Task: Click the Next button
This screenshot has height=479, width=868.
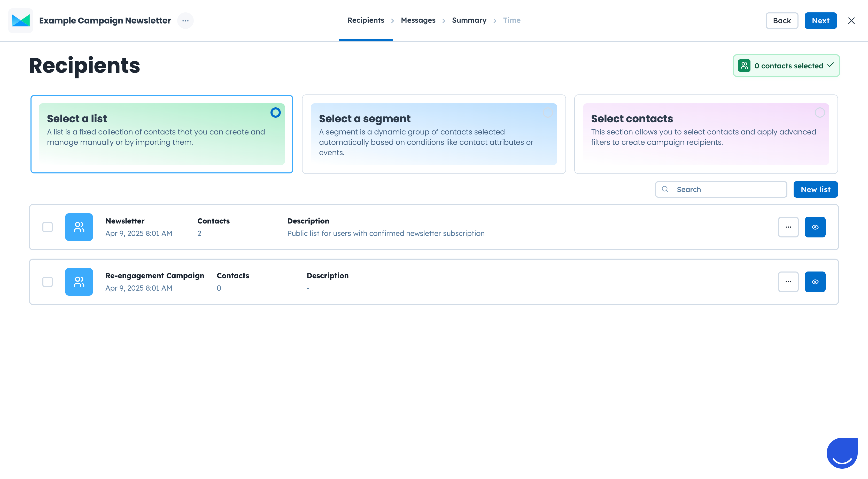Action: click(x=820, y=21)
